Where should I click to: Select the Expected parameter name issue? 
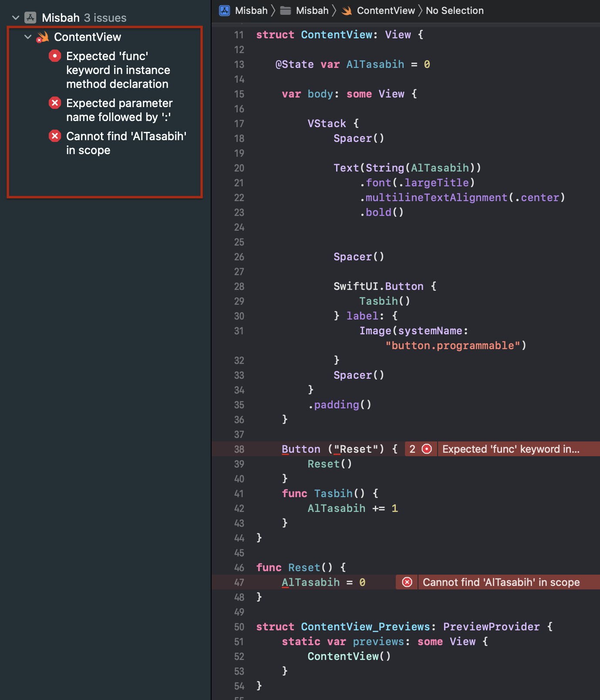(119, 110)
